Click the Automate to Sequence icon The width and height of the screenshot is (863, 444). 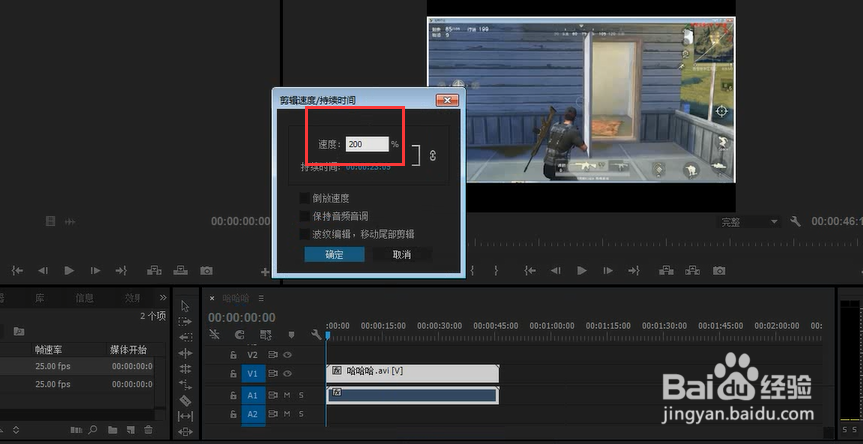[77, 430]
